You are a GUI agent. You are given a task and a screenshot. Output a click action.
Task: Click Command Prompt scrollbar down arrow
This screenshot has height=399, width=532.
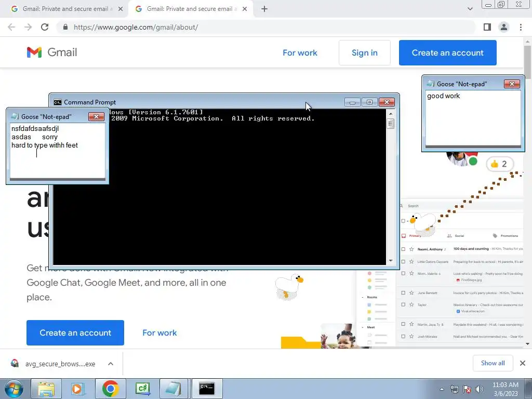(391, 261)
